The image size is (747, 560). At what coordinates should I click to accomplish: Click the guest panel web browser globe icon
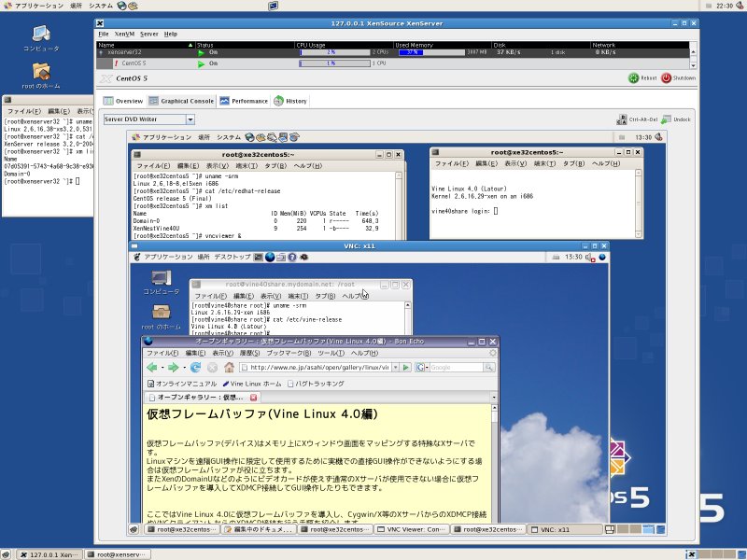tap(249, 137)
